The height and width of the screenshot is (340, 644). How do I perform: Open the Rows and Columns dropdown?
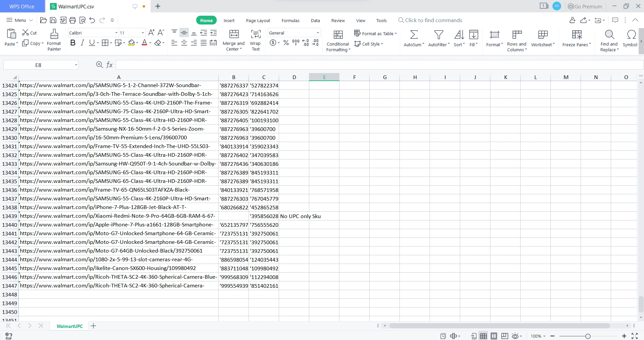(x=517, y=41)
